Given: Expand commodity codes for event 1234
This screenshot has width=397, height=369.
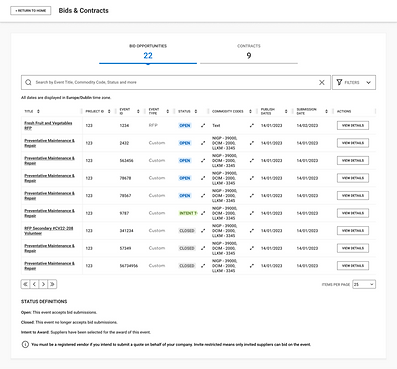Looking at the screenshot, I should (x=252, y=126).
